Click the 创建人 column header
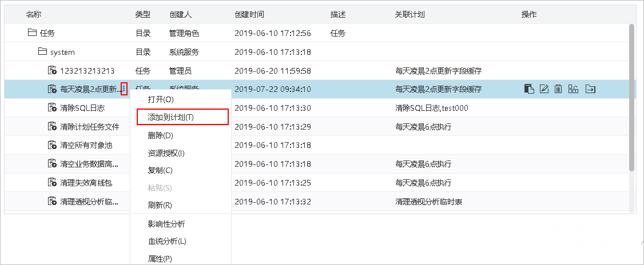 click(180, 14)
